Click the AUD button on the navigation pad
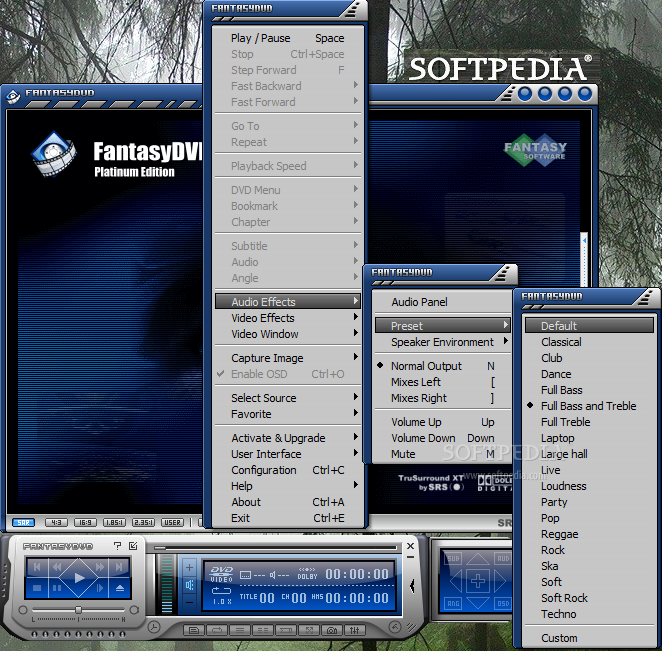 503,559
